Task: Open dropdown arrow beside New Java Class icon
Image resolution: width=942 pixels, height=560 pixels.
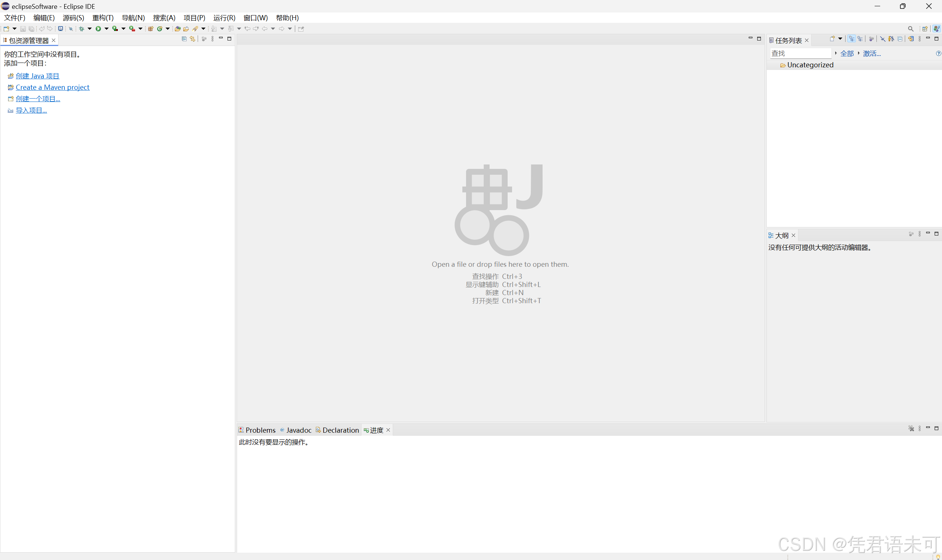Action: pos(167,29)
